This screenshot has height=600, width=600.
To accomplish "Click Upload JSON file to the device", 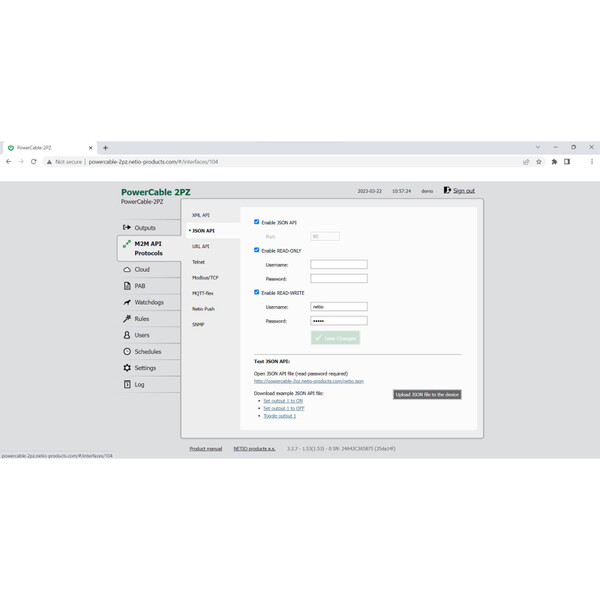I will pyautogui.click(x=427, y=395).
